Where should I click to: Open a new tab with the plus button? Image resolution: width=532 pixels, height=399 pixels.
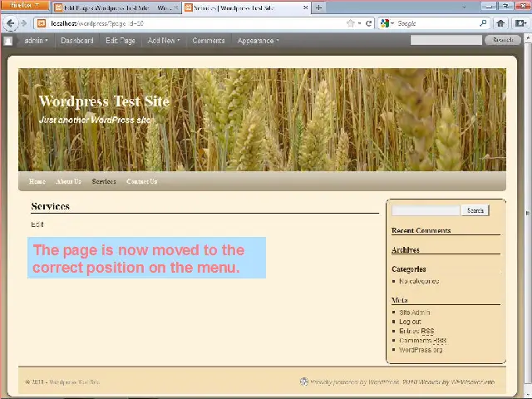(318, 7)
